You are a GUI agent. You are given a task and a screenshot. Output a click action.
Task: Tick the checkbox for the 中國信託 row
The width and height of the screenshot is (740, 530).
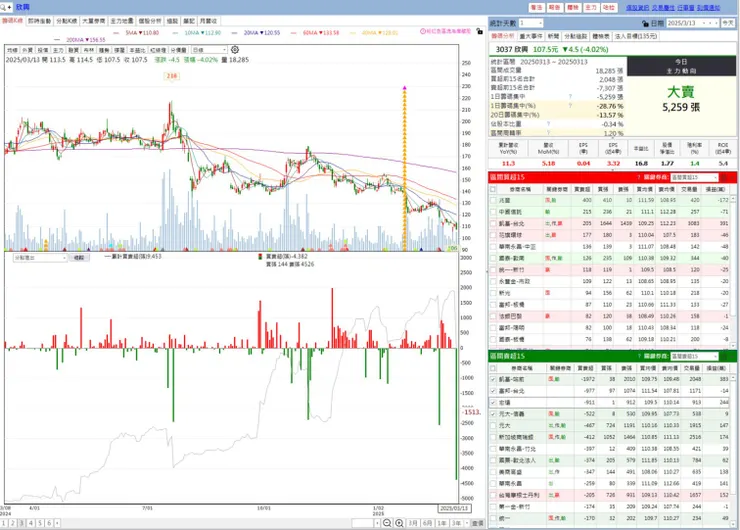tap(493, 212)
